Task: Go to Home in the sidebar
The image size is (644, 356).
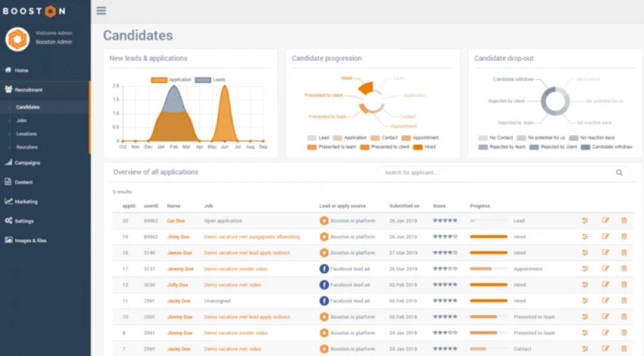Action: (21, 70)
